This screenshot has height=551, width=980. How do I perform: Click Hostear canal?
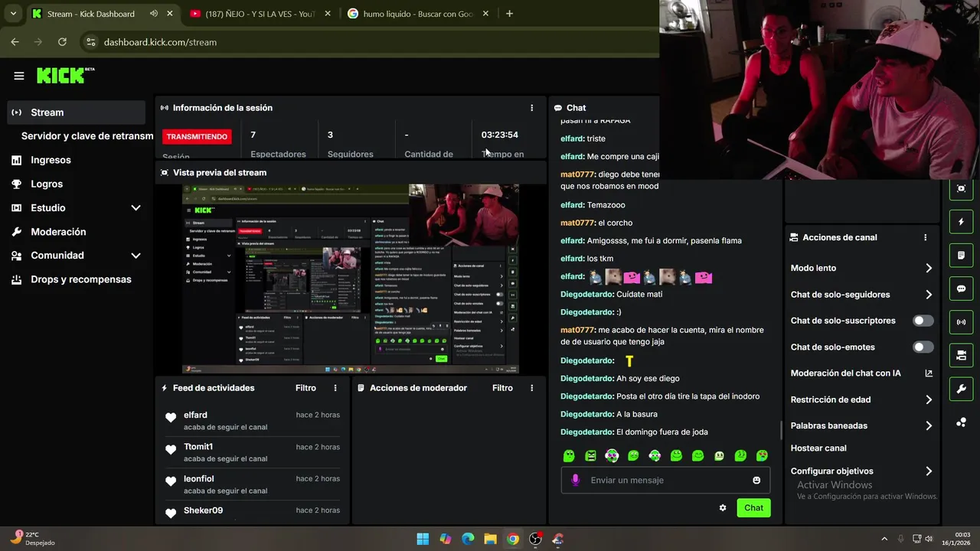pos(818,448)
